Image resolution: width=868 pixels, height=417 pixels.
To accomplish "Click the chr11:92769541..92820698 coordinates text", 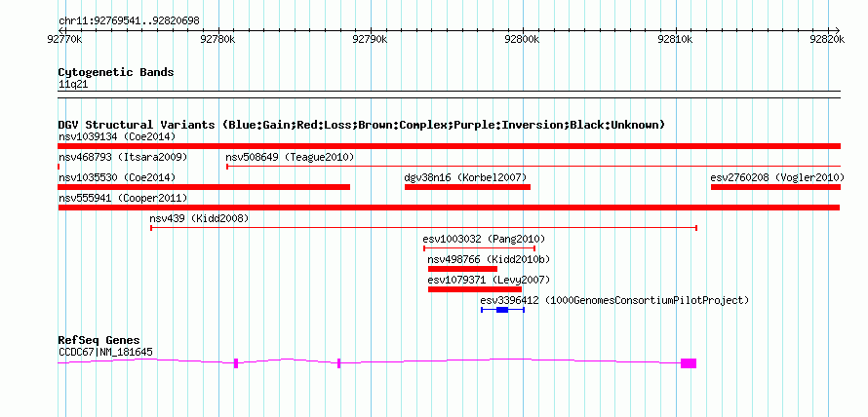I will tap(129, 21).
